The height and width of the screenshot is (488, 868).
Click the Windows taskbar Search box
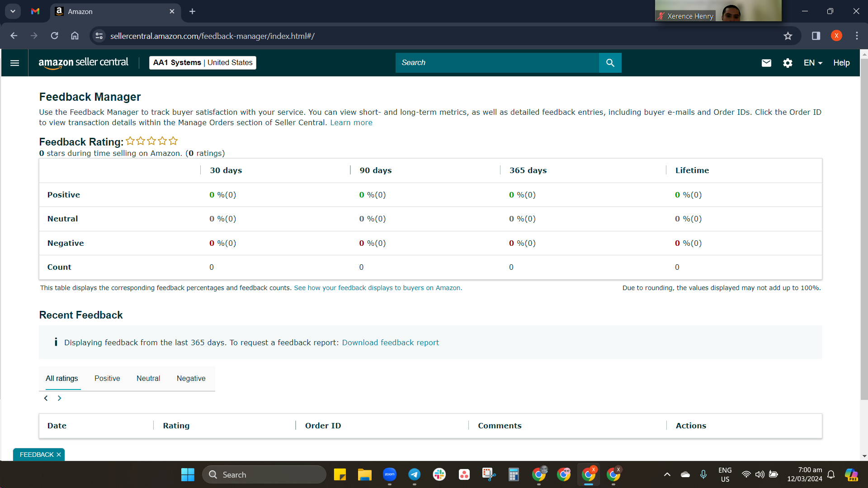(x=264, y=474)
